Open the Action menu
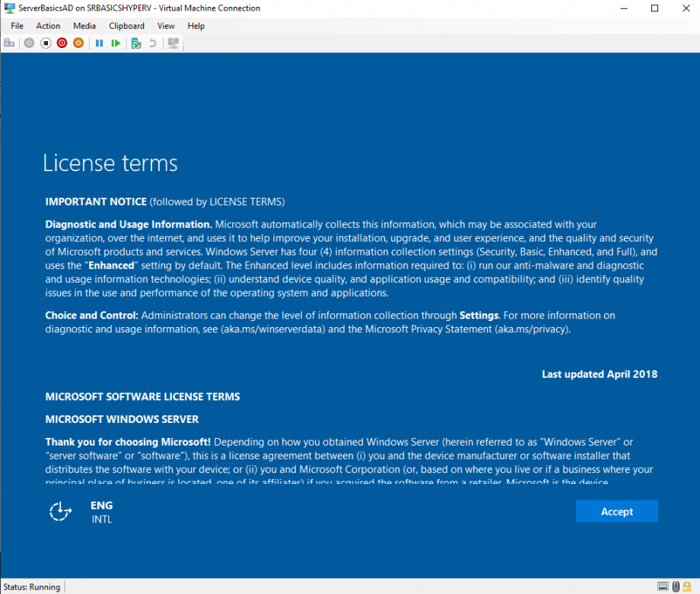Screen dimensions: 700x594 point(48,26)
